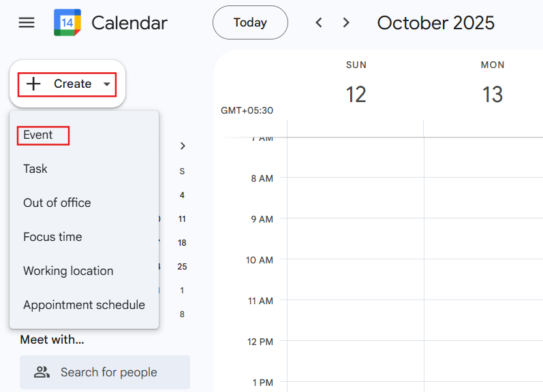Viewport: 543px width, 392px height.
Task: Open Sunday 12 day view
Action: tap(356, 94)
